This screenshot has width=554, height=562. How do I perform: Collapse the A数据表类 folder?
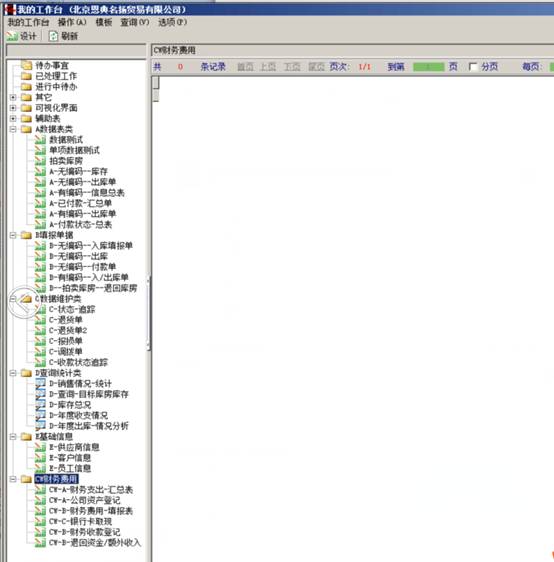click(x=13, y=129)
